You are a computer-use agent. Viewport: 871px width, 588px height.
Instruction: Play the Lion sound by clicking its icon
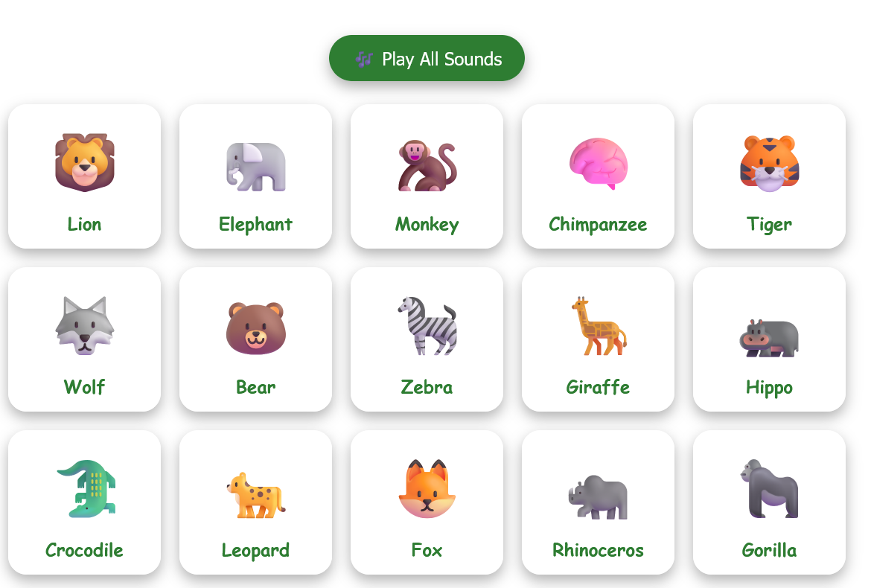(x=84, y=164)
